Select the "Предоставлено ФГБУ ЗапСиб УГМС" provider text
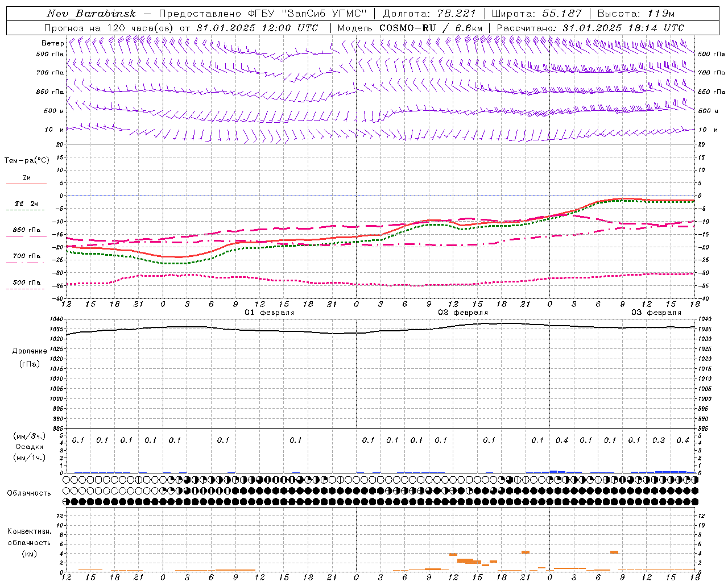 263,14
